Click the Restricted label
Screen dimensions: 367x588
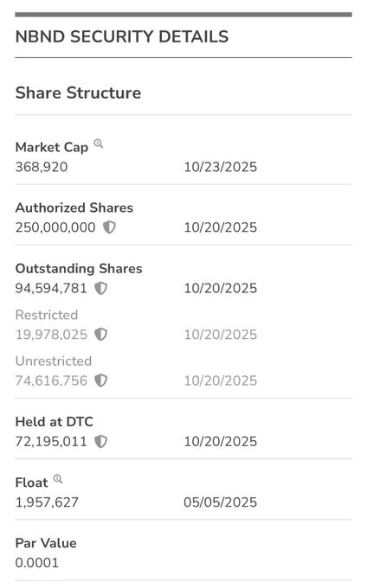(x=47, y=315)
